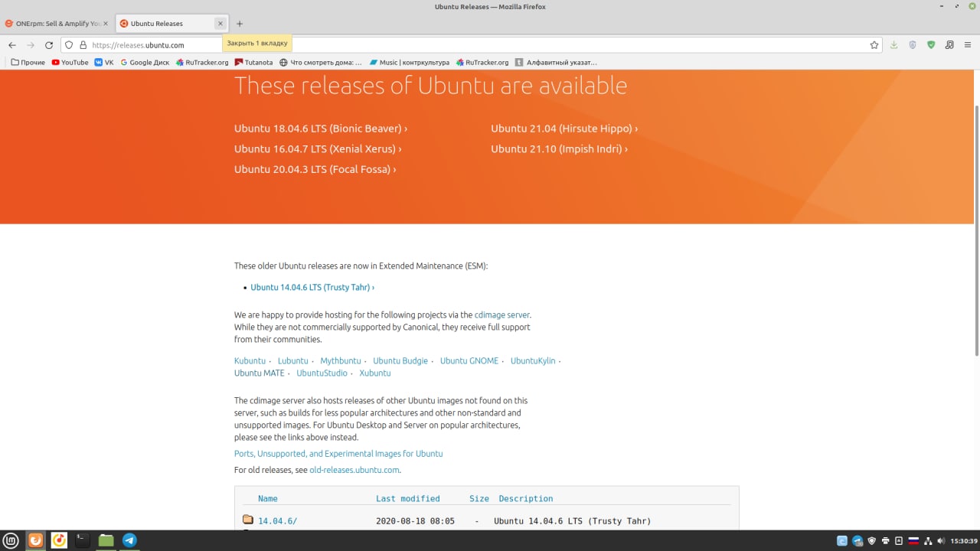
Task: Activate Firefox in the taskbar
Action: point(36,540)
